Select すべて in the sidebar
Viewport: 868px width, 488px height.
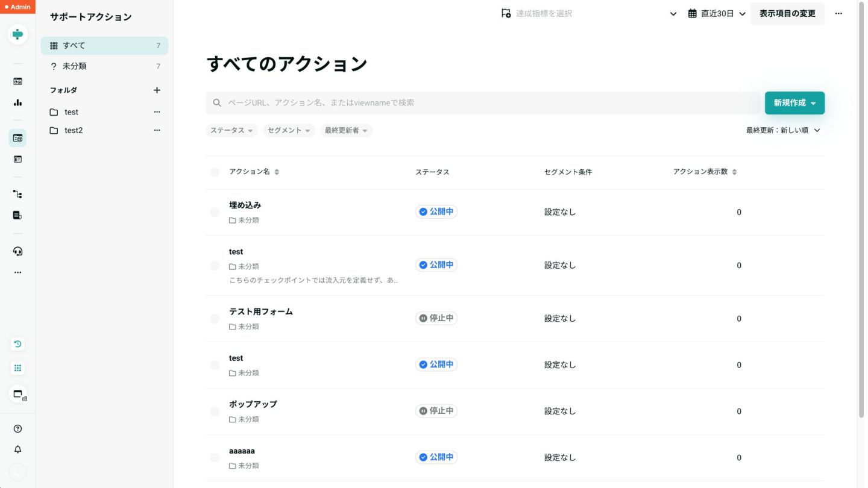point(104,46)
